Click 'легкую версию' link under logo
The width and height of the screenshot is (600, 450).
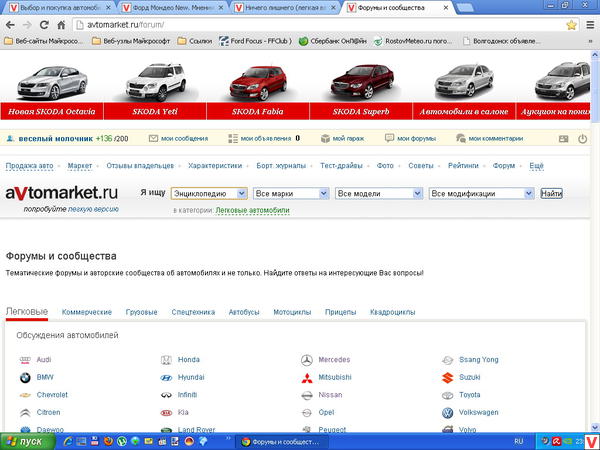coord(93,209)
